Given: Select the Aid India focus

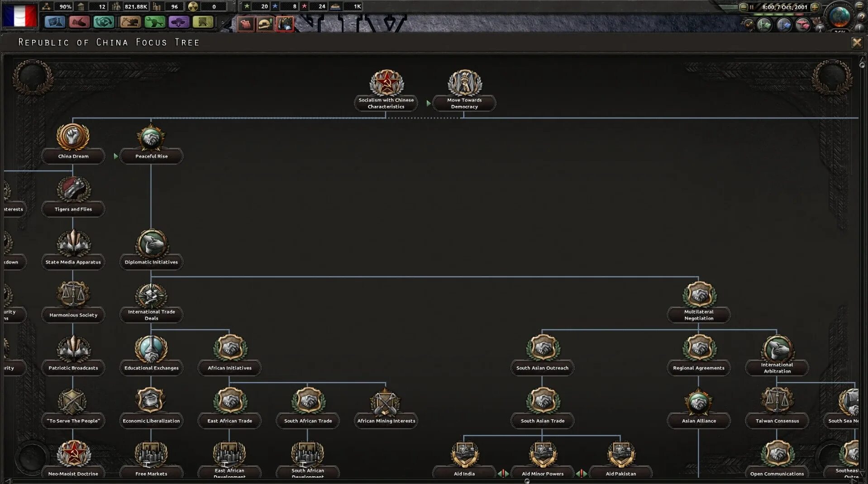Looking at the screenshot, I should (x=464, y=460).
